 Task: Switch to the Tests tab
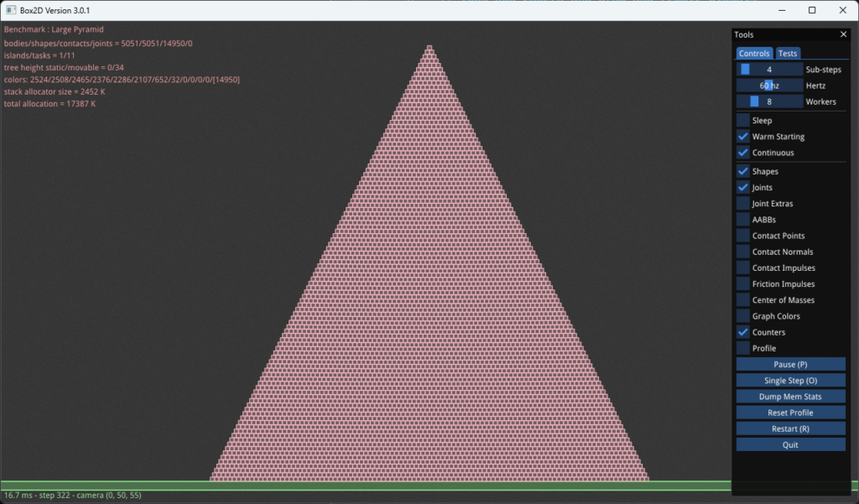(x=787, y=54)
